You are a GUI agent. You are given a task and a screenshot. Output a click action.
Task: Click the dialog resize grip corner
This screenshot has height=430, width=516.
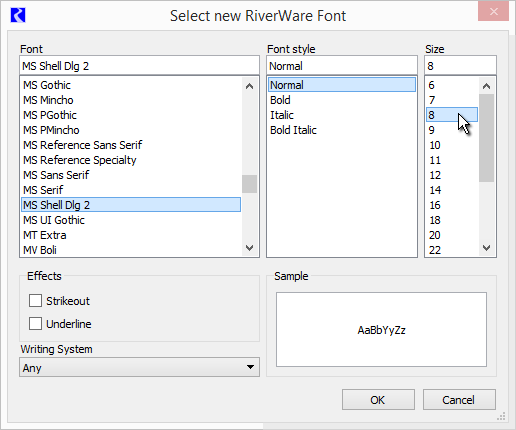(501, 416)
